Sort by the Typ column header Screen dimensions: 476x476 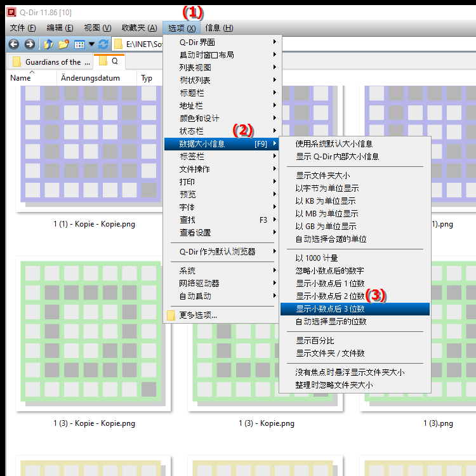click(x=150, y=78)
